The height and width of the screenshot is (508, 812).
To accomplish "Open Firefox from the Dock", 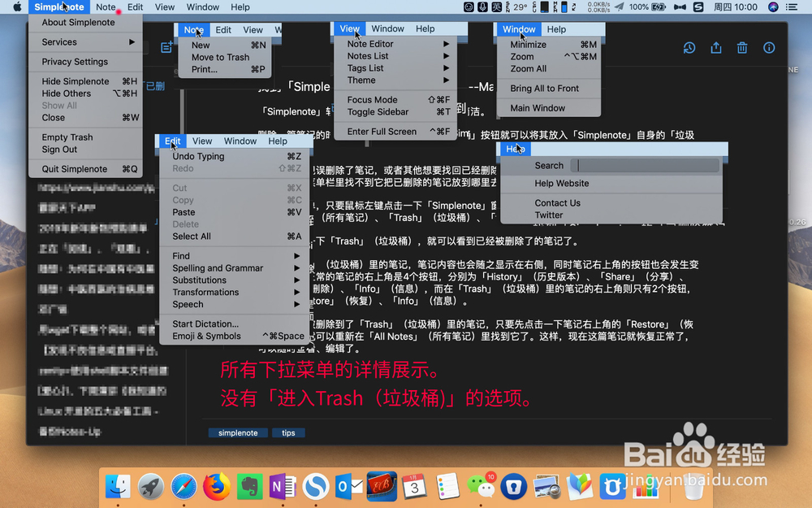I will 217,487.
